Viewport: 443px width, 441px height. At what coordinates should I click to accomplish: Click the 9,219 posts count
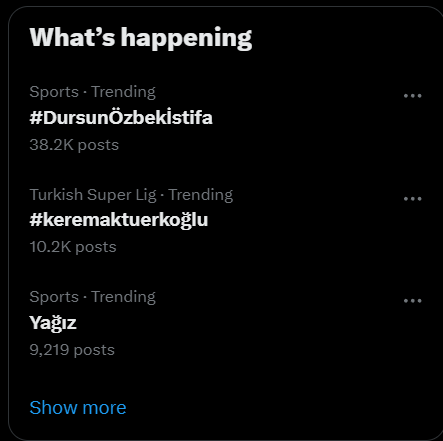point(72,350)
